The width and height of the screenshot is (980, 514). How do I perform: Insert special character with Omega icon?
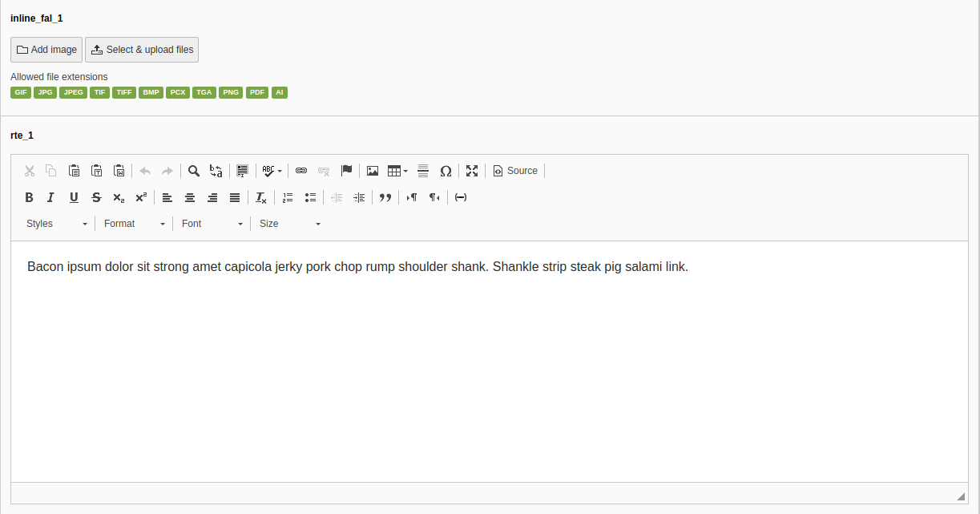(446, 171)
